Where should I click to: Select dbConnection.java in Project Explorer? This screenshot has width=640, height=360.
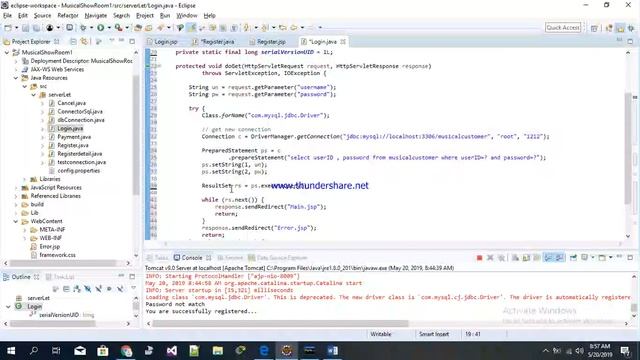pos(81,120)
